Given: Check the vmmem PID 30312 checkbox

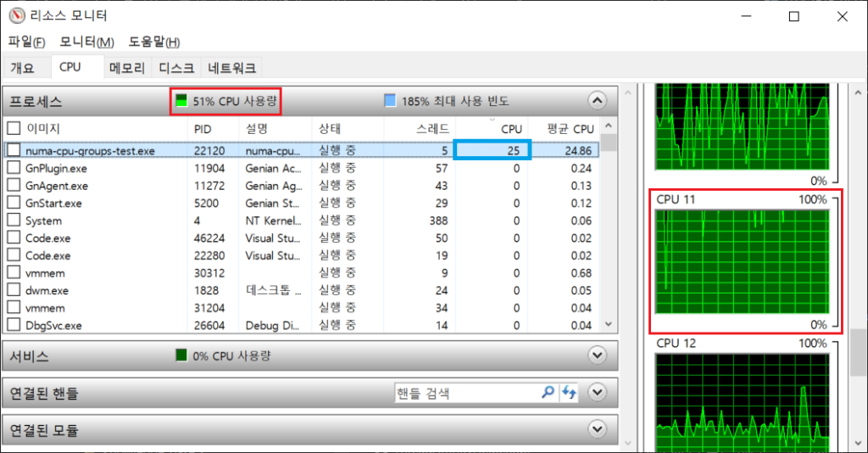Looking at the screenshot, I should coord(14,272).
